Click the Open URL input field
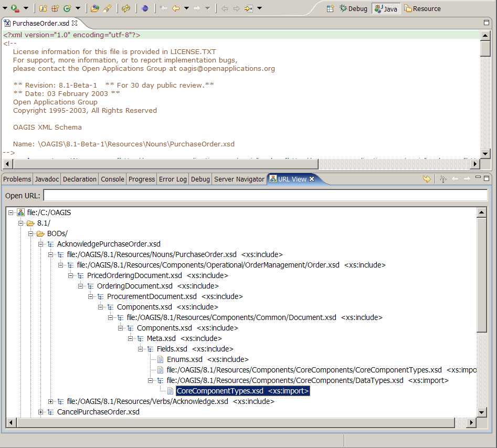The height and width of the screenshot is (448, 497). point(265,196)
